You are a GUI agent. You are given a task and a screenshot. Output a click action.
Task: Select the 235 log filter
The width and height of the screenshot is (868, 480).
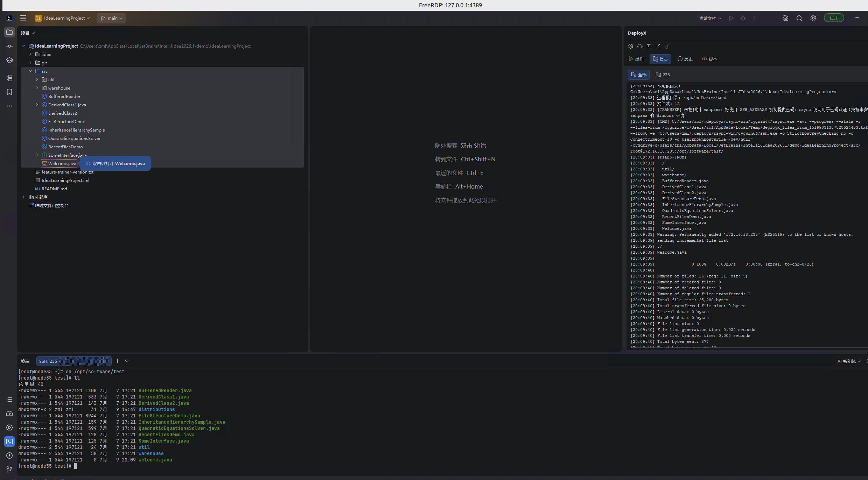(x=663, y=75)
